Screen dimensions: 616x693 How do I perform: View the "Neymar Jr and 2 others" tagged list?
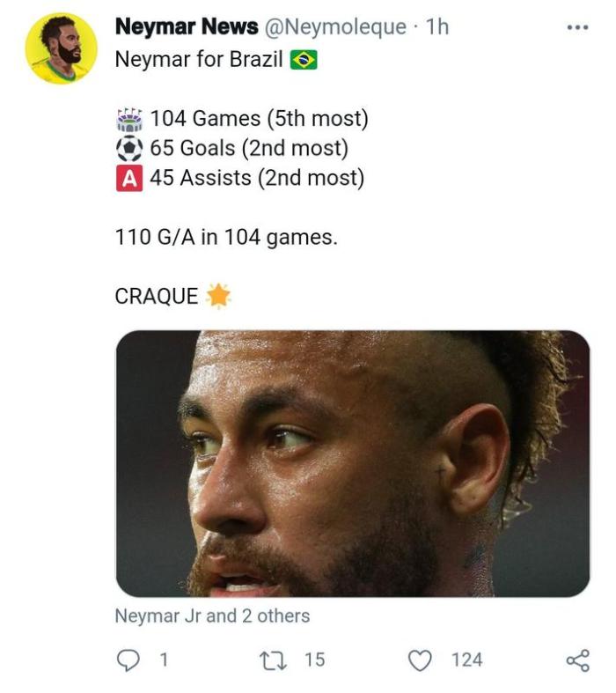(212, 616)
